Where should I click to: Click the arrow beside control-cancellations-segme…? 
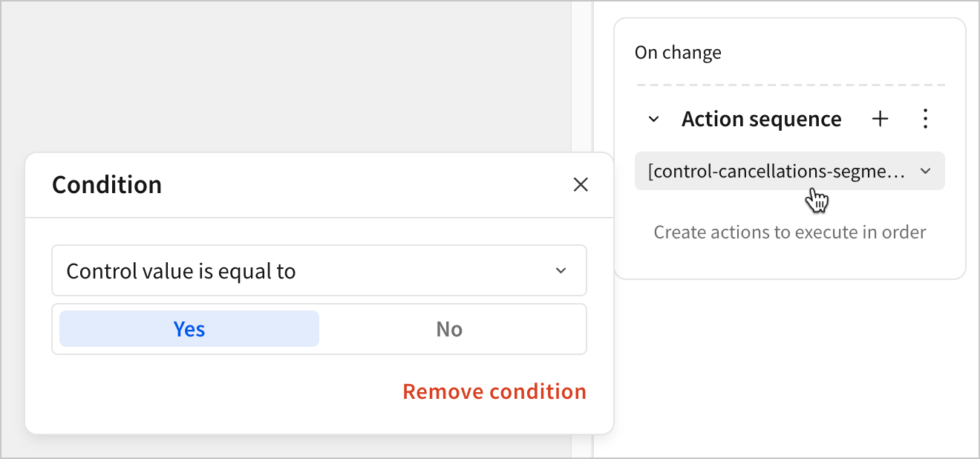click(x=926, y=172)
